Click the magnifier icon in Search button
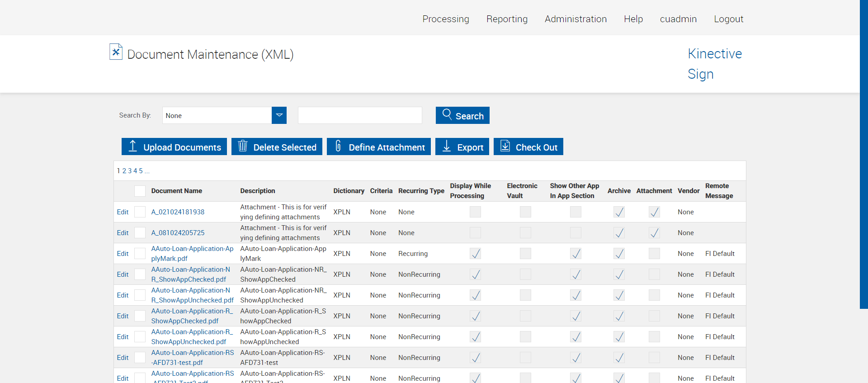Image resolution: width=868 pixels, height=383 pixels. (x=447, y=114)
